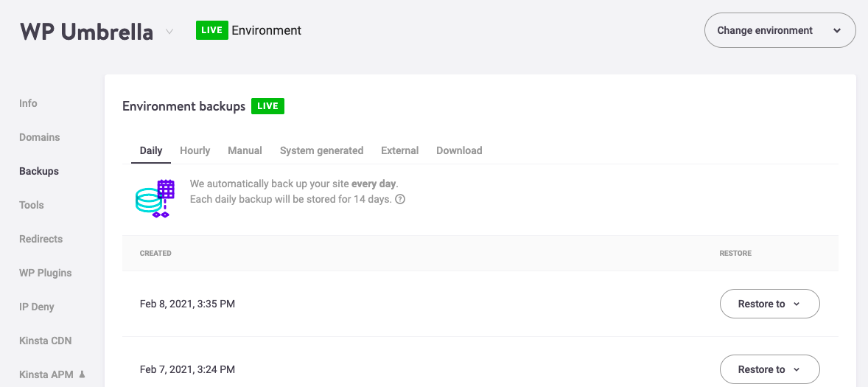Click the 'We automatically back up your site' text

click(270, 184)
